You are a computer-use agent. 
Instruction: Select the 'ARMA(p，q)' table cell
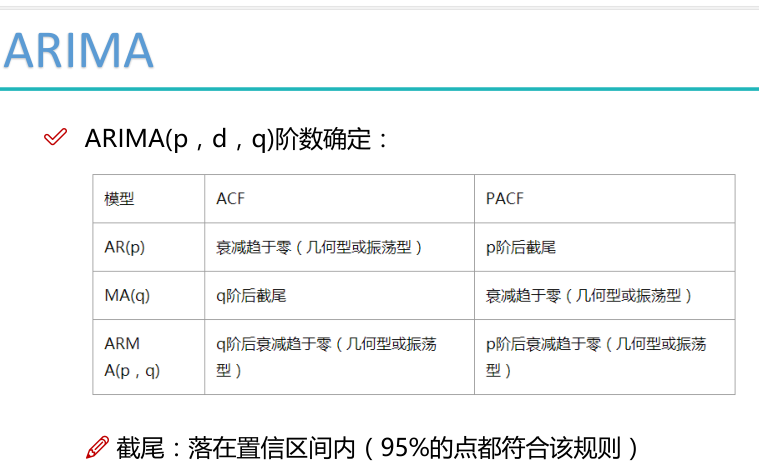pos(149,357)
